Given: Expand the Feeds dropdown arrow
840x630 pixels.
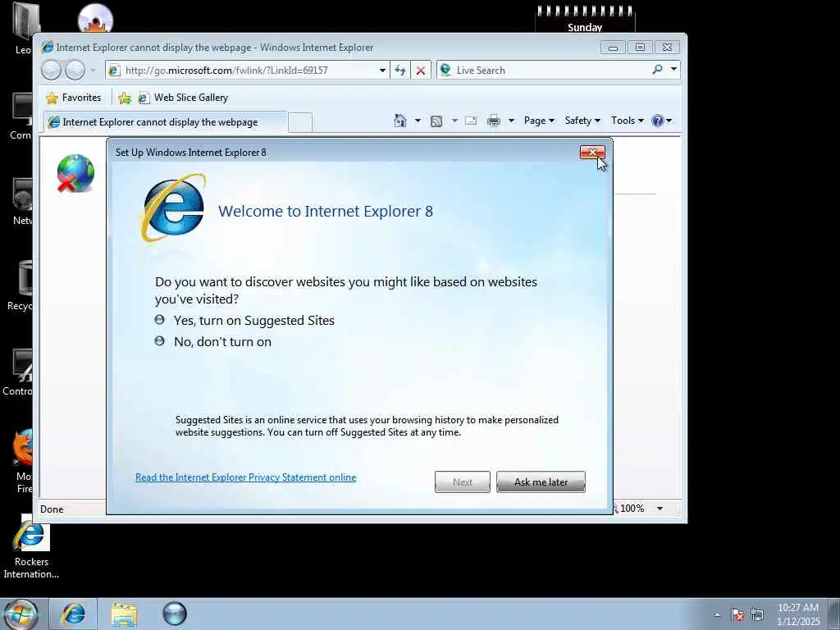Looking at the screenshot, I should [454, 121].
